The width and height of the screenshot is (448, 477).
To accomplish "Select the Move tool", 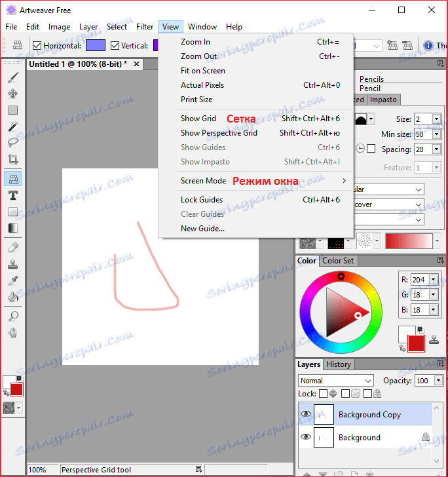I will click(13, 94).
